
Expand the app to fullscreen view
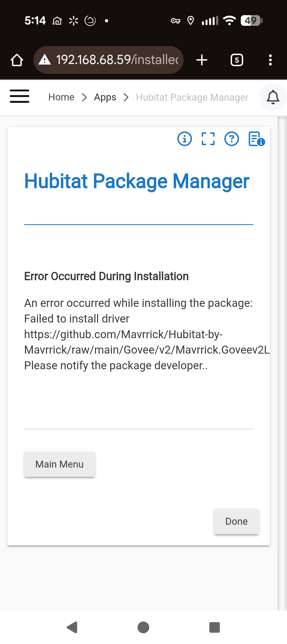pyautogui.click(x=208, y=139)
